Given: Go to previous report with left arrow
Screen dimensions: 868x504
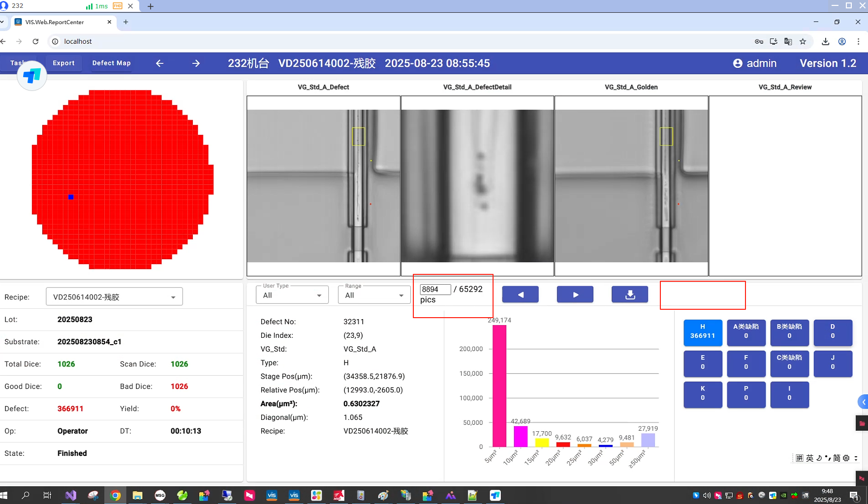Looking at the screenshot, I should (159, 63).
